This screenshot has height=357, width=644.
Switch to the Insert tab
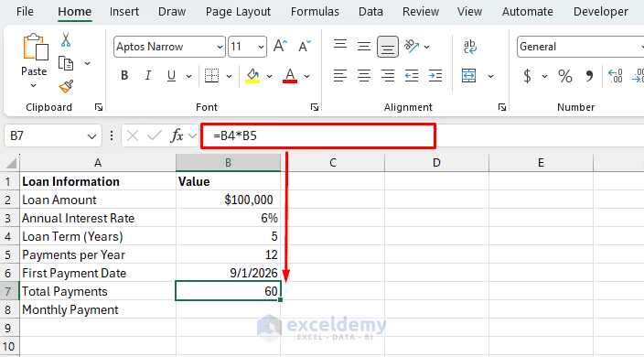[x=124, y=12]
